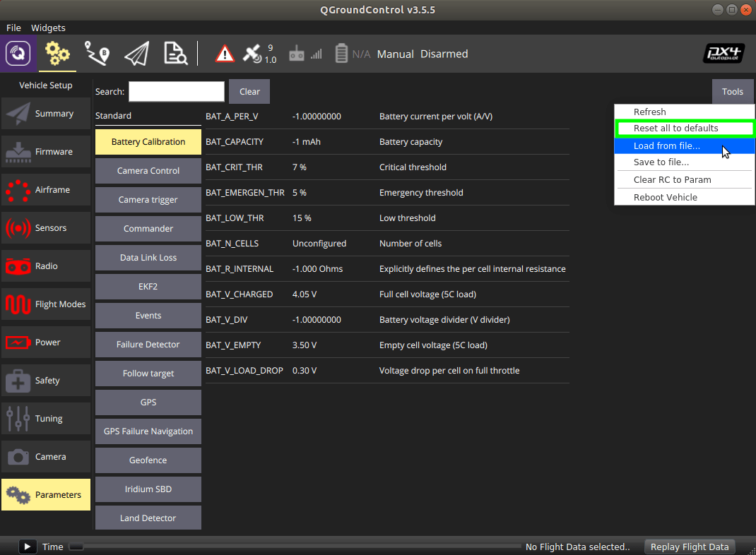Show battery status indicator

click(x=353, y=54)
